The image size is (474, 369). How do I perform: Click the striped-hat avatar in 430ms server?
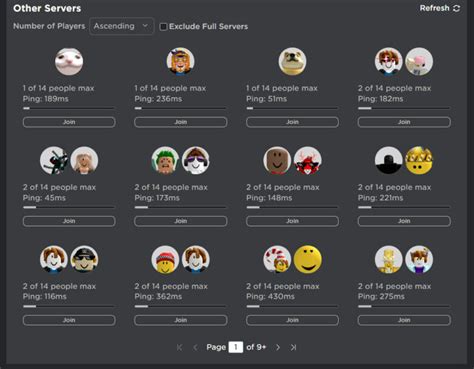coord(277,259)
